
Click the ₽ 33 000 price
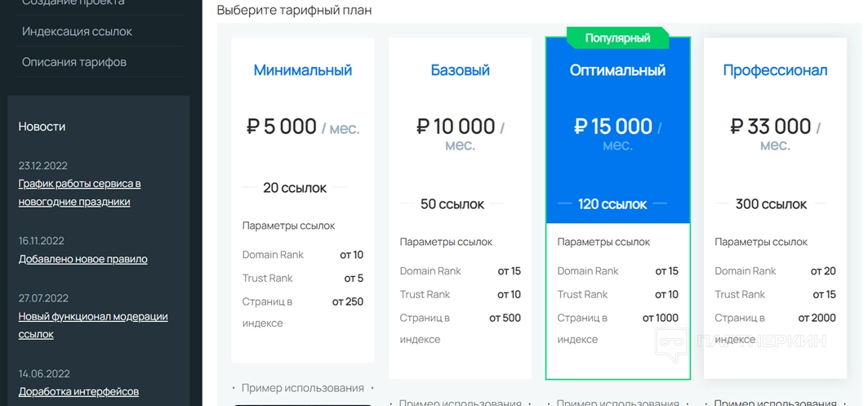[770, 127]
